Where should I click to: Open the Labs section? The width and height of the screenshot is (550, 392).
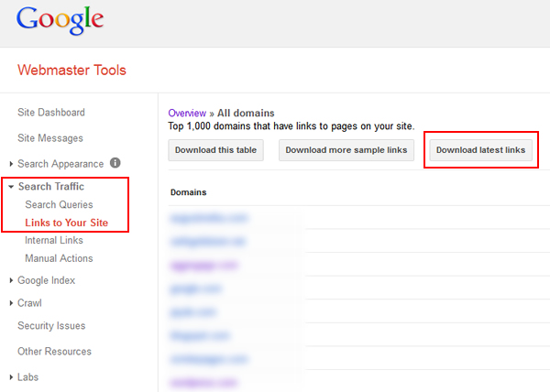coord(28,377)
